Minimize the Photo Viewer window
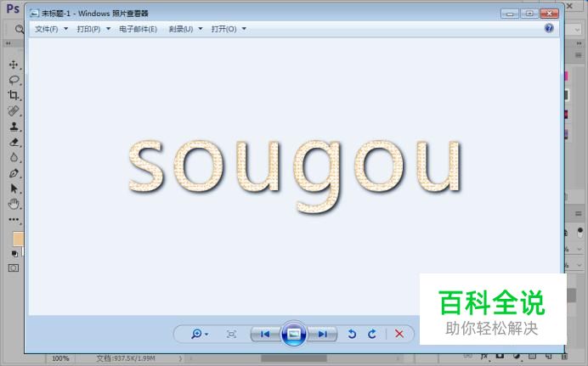This screenshot has width=588, height=366. (510, 14)
